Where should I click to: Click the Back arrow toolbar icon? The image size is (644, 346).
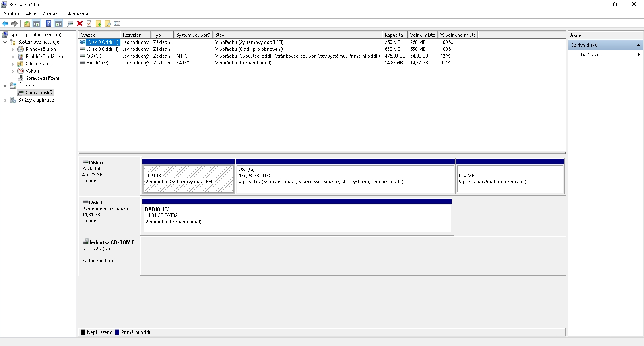[5, 23]
